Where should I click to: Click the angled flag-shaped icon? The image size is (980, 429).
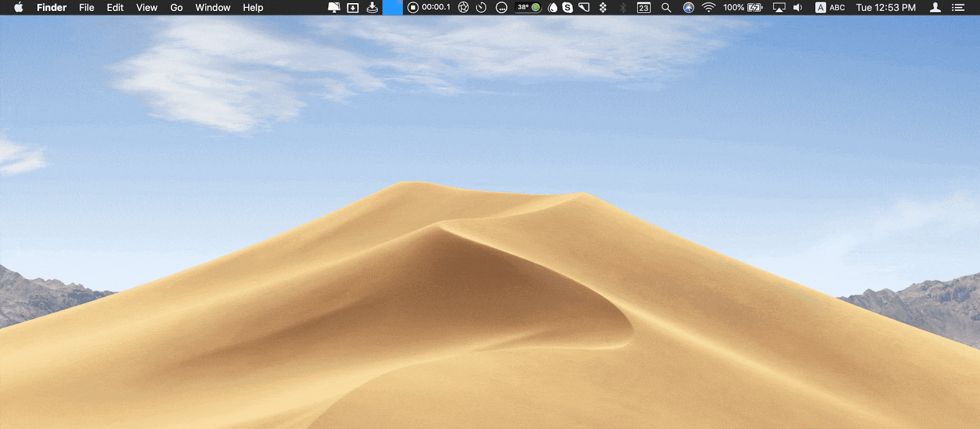tap(584, 7)
